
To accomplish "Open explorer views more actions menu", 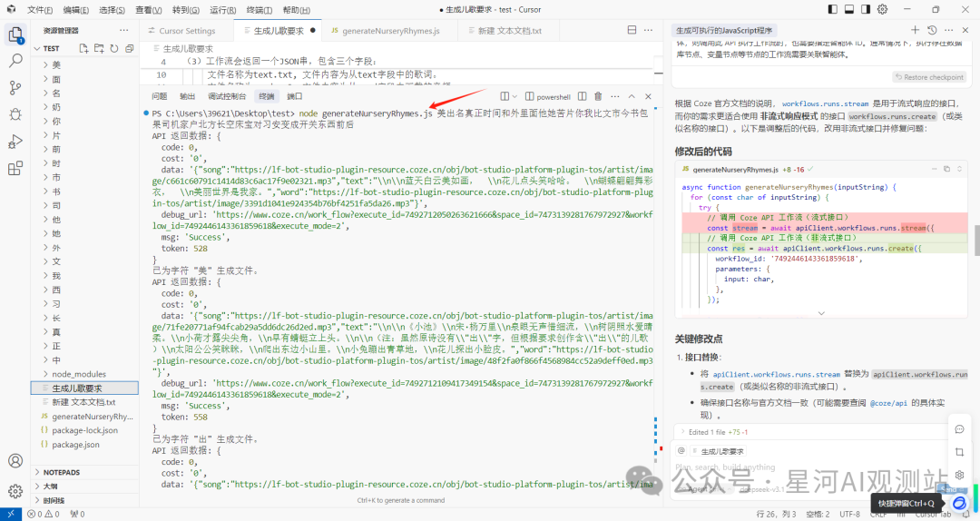I will click(x=124, y=30).
